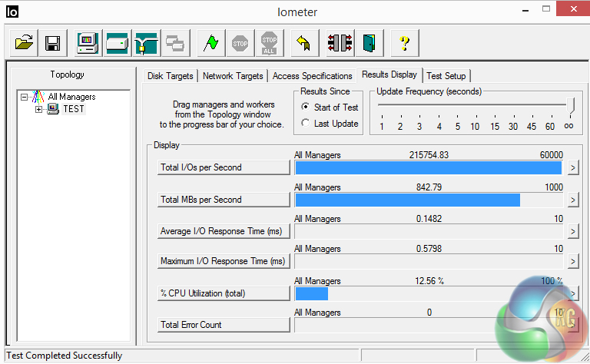The width and height of the screenshot is (590, 364).
Task: Open About Iometer question mark icon
Action: tap(405, 43)
